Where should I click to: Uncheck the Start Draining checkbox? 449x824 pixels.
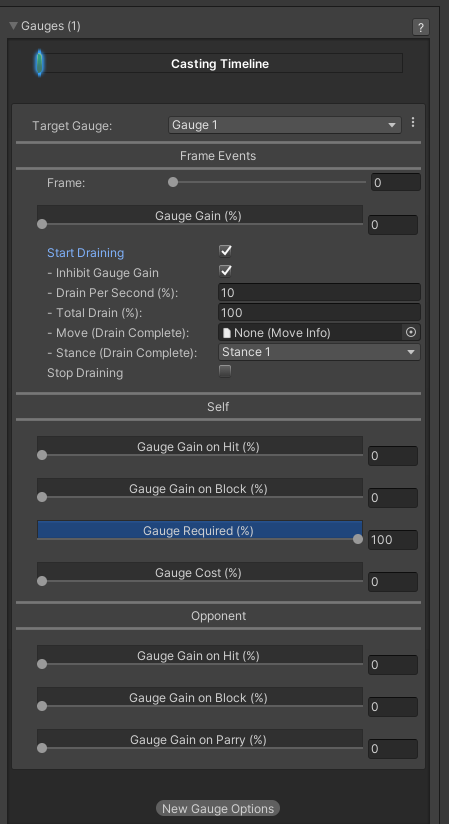[x=225, y=251]
